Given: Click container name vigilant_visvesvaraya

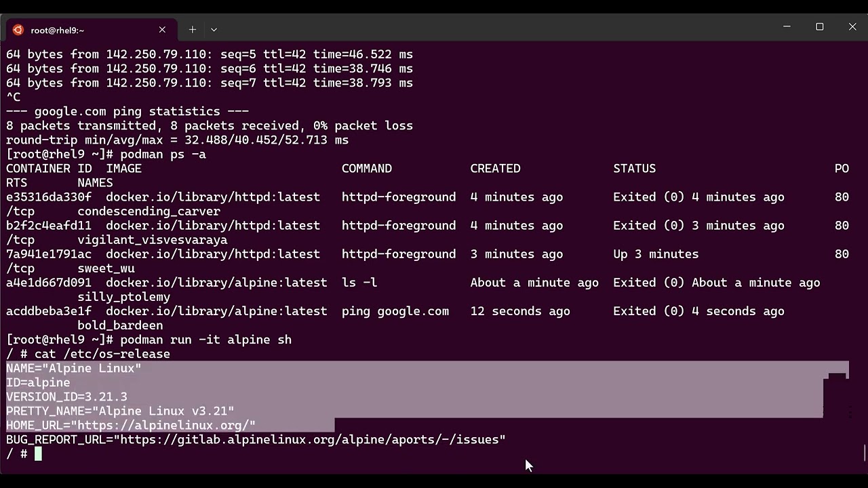Looking at the screenshot, I should pyautogui.click(x=153, y=240).
